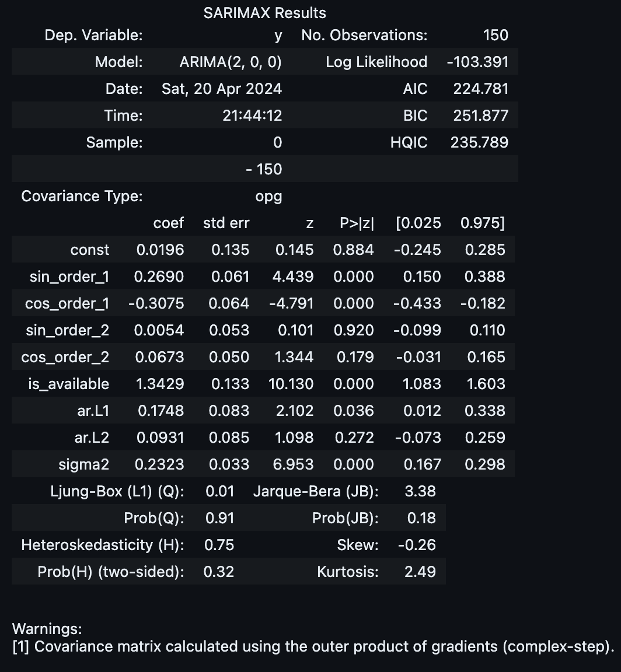Click the SARIMAX Results title
This screenshot has height=672, width=621.
click(x=264, y=13)
